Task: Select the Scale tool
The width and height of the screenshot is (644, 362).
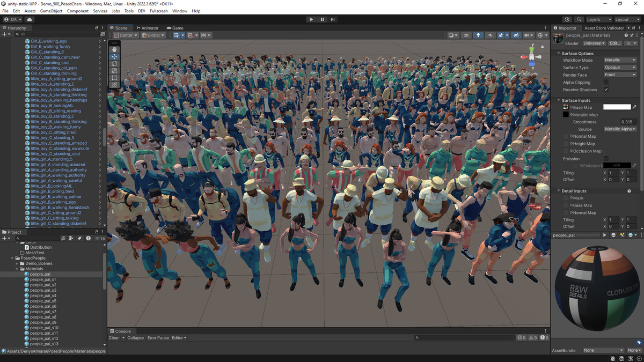Action: click(x=114, y=70)
